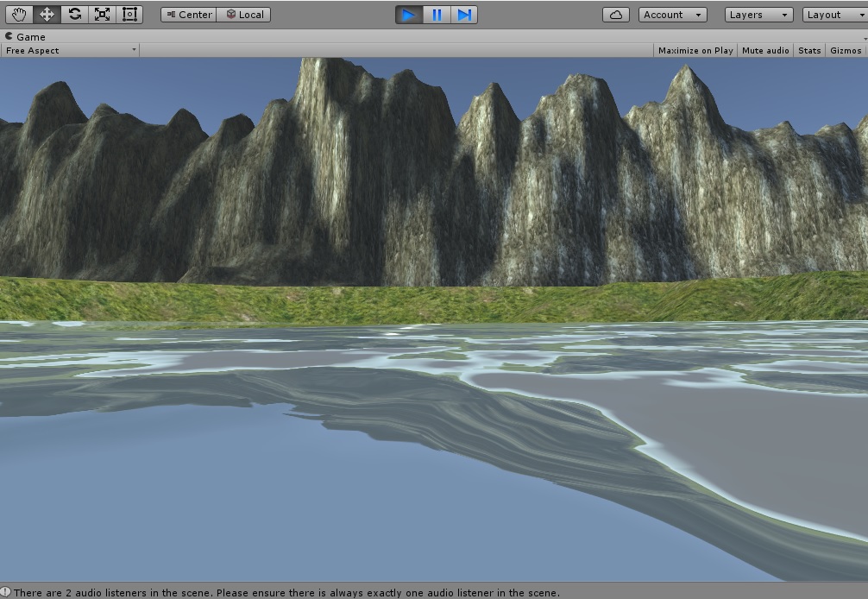Image resolution: width=868 pixels, height=599 pixels.
Task: Select the Move tool
Action: pyautogui.click(x=47, y=14)
